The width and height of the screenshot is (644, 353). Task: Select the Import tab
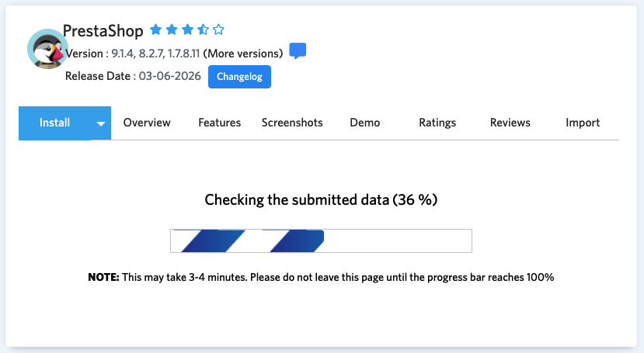tap(583, 123)
